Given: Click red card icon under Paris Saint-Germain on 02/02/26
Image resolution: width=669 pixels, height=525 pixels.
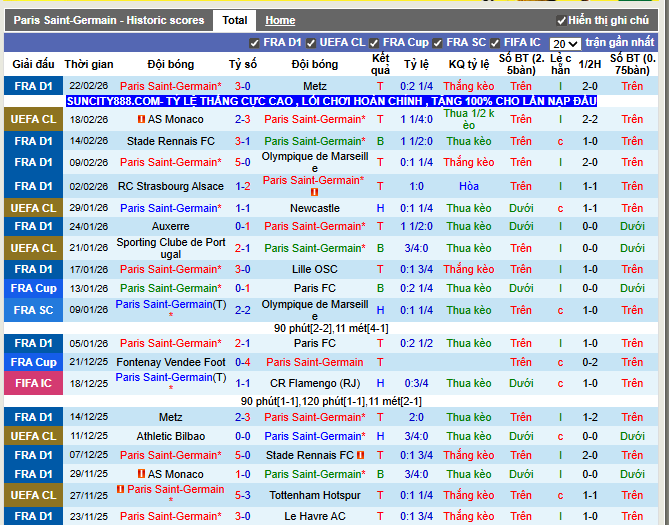Looking at the screenshot, I should point(314,192).
